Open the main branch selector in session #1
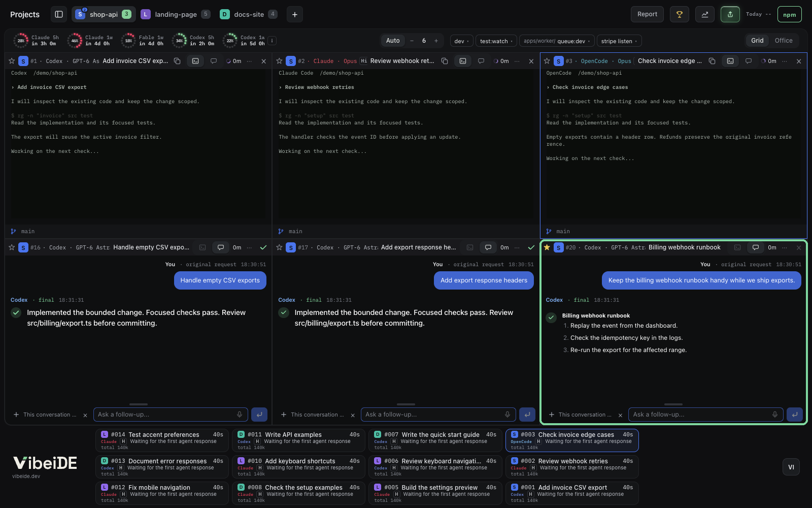Viewport: 812px width, 508px height. click(x=23, y=231)
